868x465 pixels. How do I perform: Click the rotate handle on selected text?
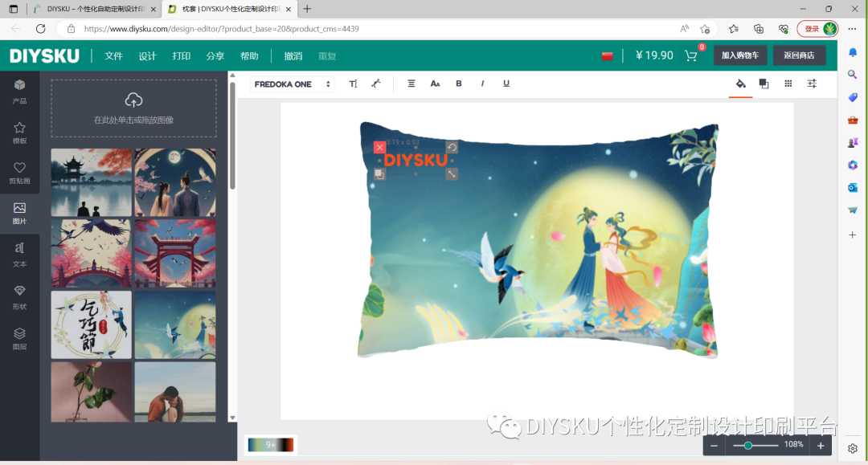(x=452, y=147)
